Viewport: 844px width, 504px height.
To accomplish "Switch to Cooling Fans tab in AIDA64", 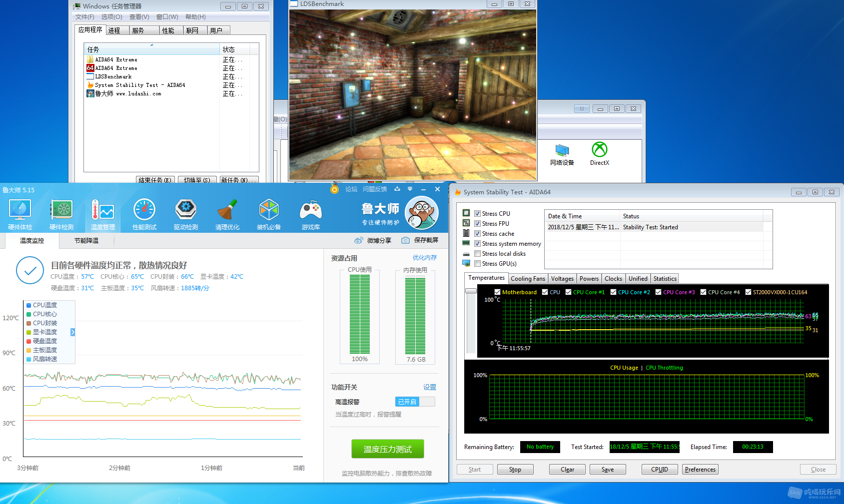I will 528,279.
